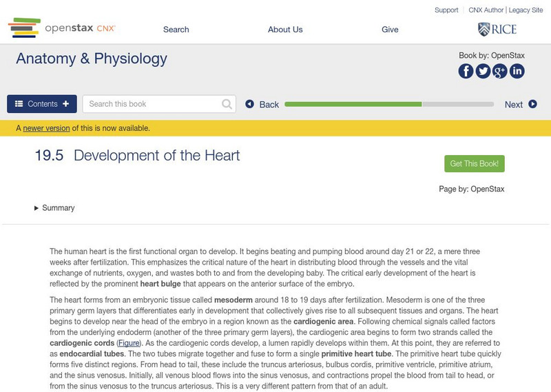Viewport: 551px width, 392px height.
Task: Open the Rice University logo link
Action: tap(497, 29)
